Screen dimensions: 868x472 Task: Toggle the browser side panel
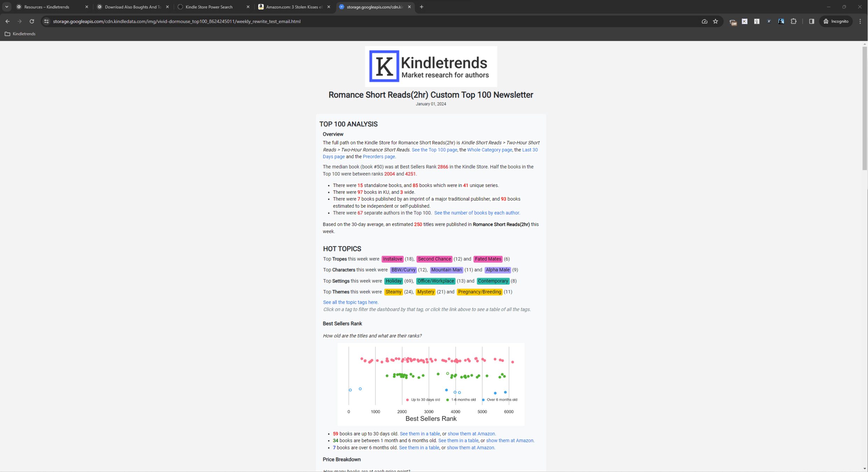click(x=811, y=21)
